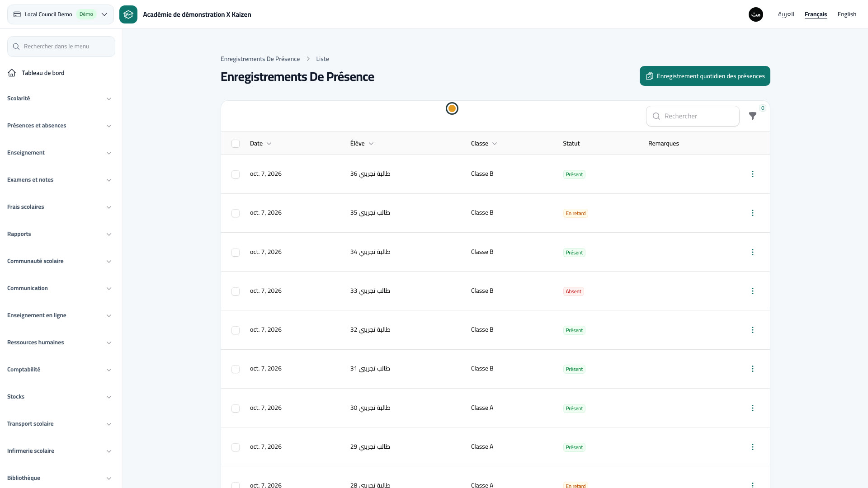Click the Liste breadcrumb
Image resolution: width=868 pixels, height=488 pixels.
pos(322,59)
